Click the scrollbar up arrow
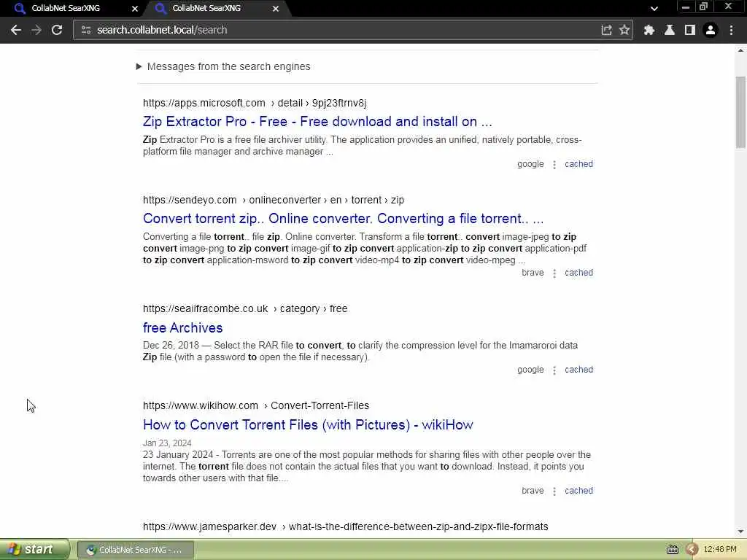This screenshot has width=747, height=560. point(740,50)
